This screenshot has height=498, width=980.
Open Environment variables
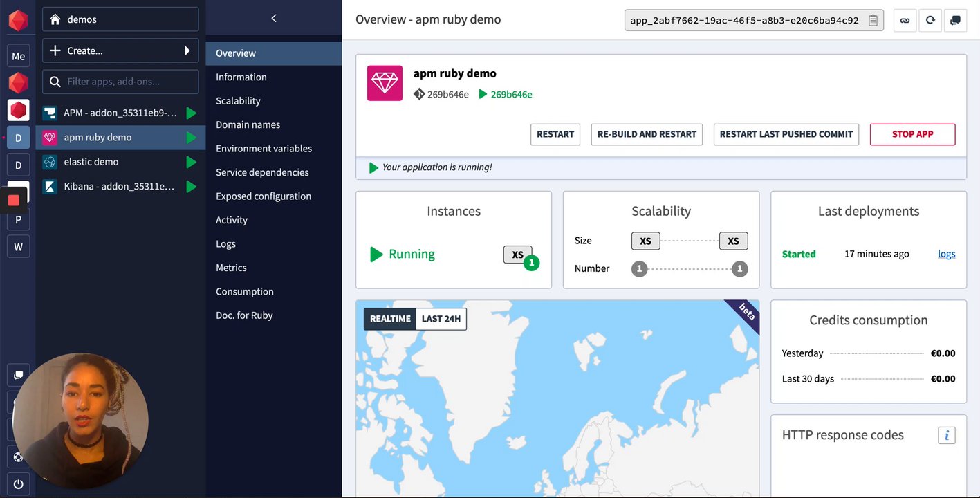click(274, 149)
